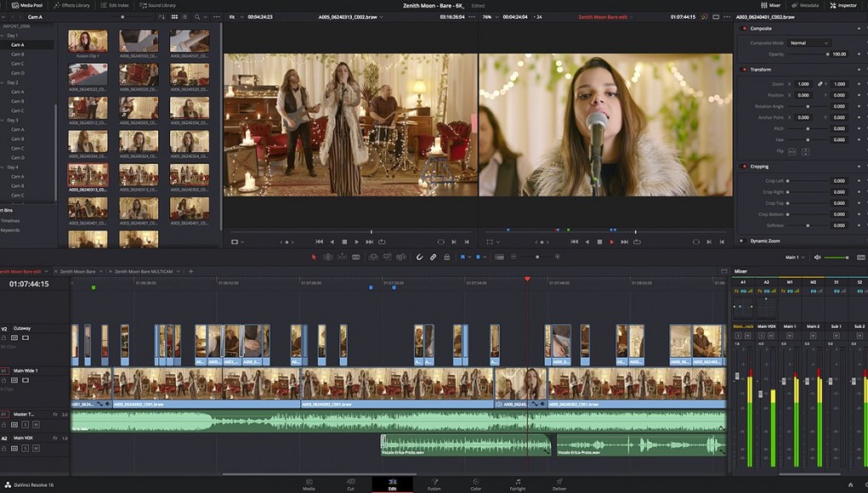Open the Composite Mode Normal dropdown
The width and height of the screenshot is (868, 493).
click(x=808, y=43)
